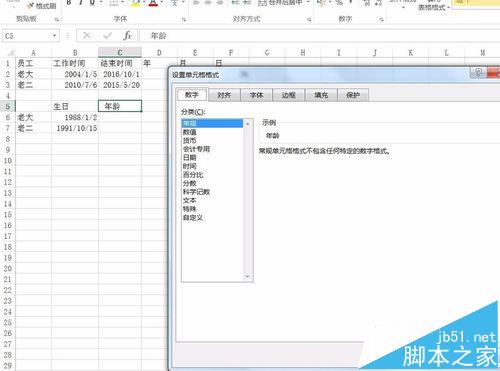Switch to the 填充 tab in the dialog
The image size is (500, 371).
pos(321,95)
